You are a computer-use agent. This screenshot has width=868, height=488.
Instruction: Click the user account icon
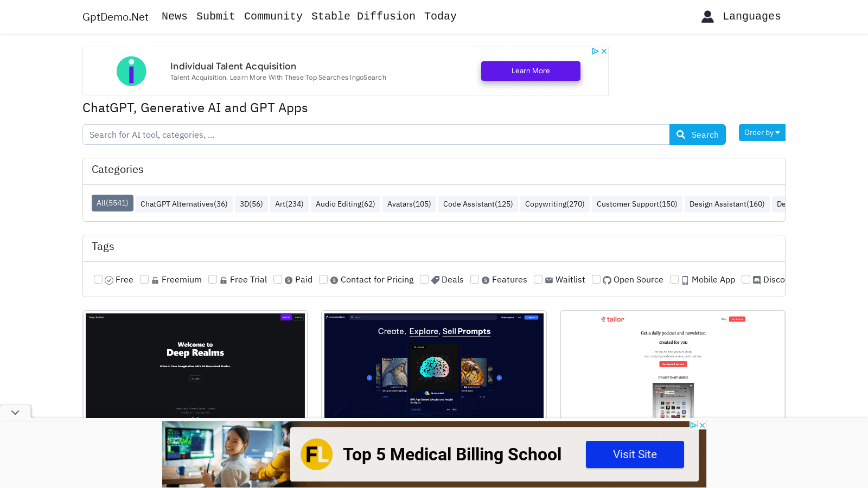707,17
